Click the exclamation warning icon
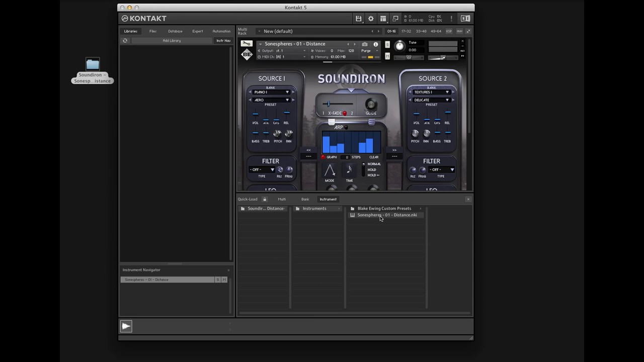644x362 pixels. (451, 19)
